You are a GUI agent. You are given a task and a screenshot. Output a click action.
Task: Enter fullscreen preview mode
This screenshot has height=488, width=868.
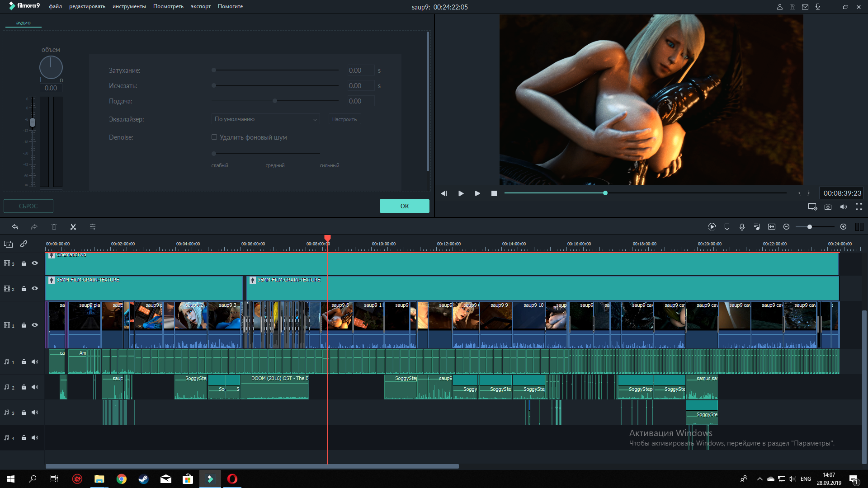coord(859,207)
